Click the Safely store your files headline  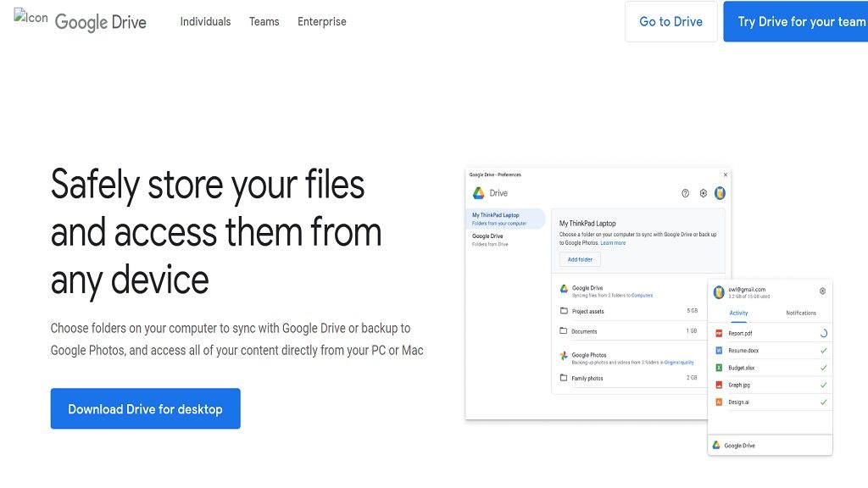tap(216, 232)
